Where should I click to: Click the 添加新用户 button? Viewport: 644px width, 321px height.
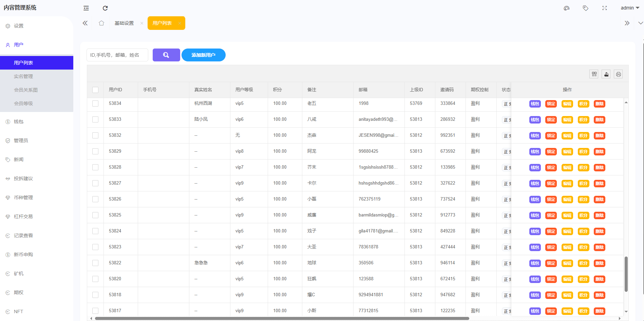coord(203,55)
